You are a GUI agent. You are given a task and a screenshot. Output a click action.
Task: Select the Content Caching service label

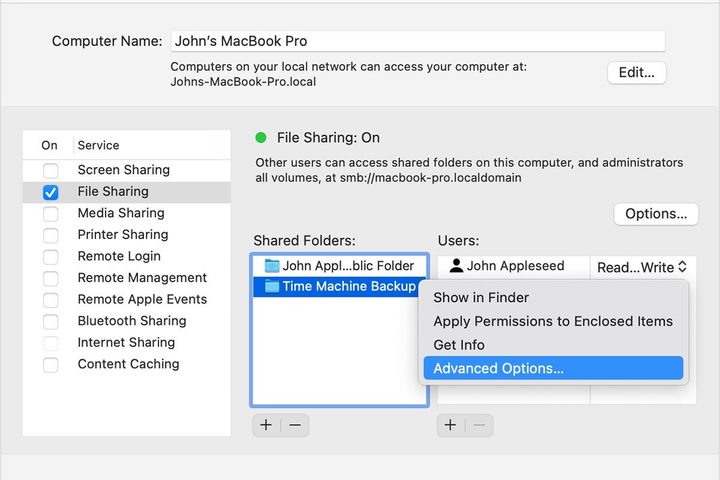click(129, 364)
